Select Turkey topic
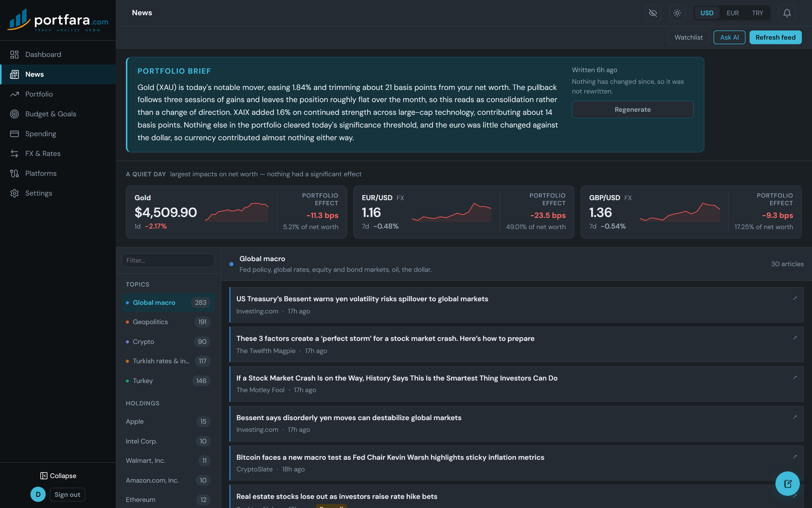Screen dimensions: 812x508 (x=168, y=381)
